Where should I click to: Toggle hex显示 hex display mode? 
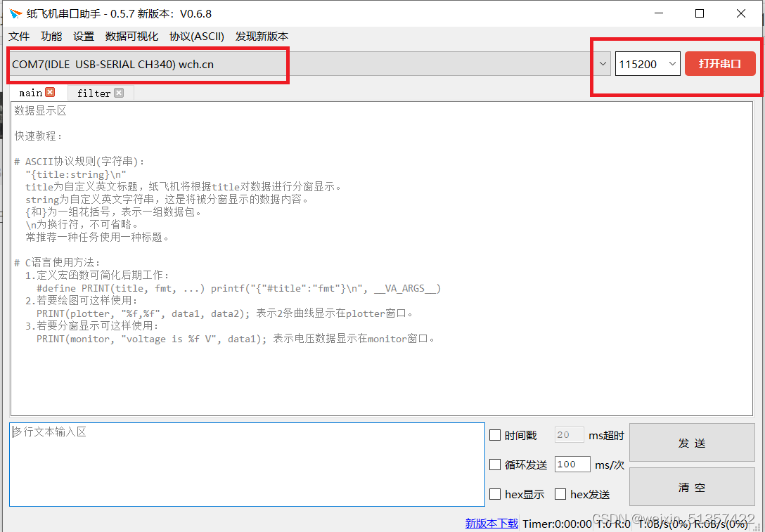[495, 493]
